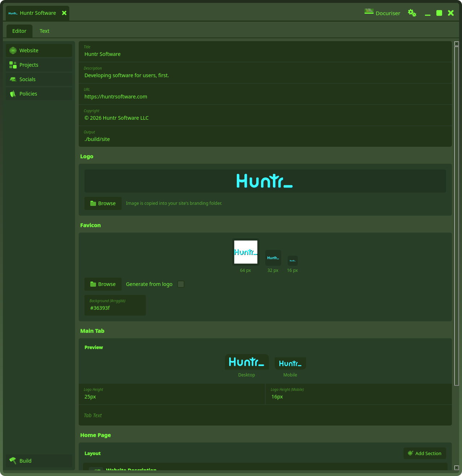
Task: Click the Layout label
Action: tap(92, 453)
